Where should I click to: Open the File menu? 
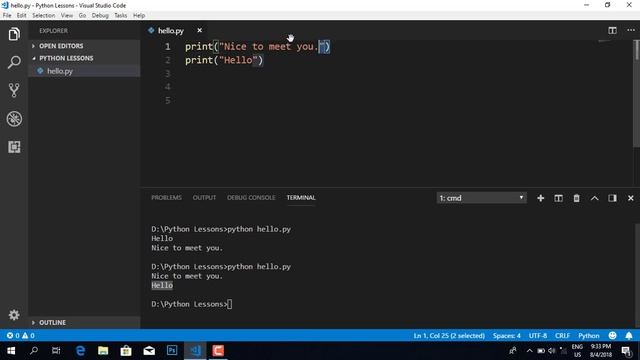(7, 16)
